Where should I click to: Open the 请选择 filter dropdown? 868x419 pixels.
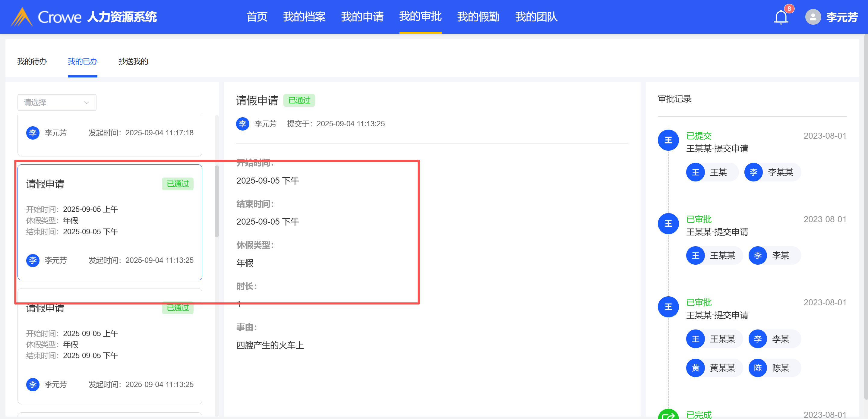click(x=57, y=102)
